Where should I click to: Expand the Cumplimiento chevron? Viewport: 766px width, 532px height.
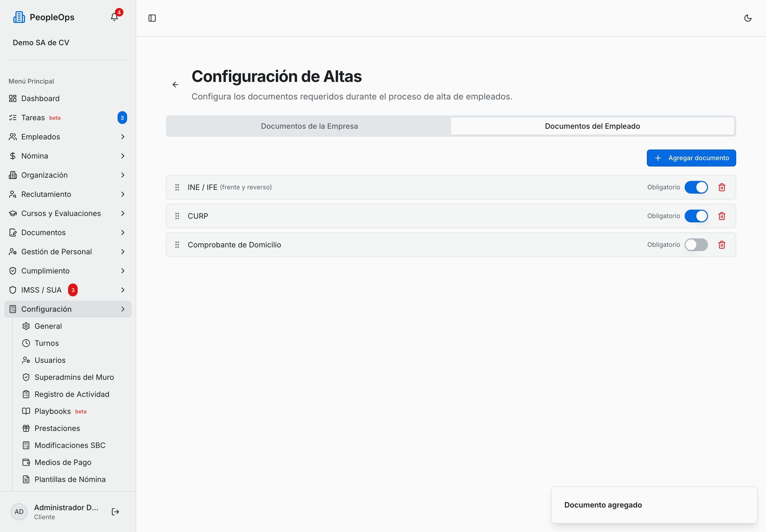[123, 271]
